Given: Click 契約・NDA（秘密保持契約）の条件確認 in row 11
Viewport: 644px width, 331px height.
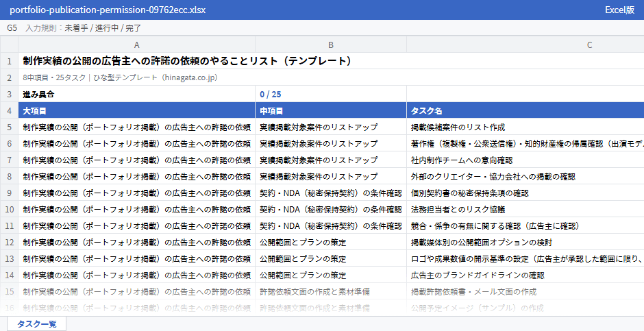Looking at the screenshot, I should point(331,226).
